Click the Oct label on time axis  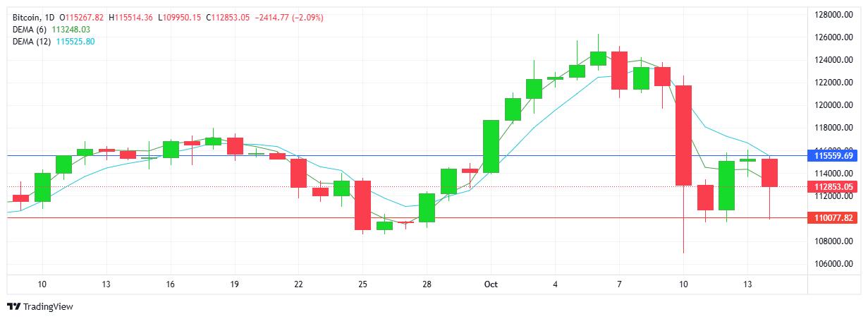point(491,284)
